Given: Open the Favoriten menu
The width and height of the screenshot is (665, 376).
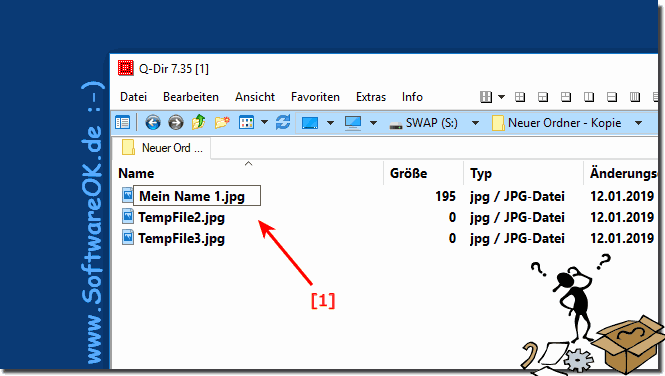Looking at the screenshot, I should (x=315, y=97).
